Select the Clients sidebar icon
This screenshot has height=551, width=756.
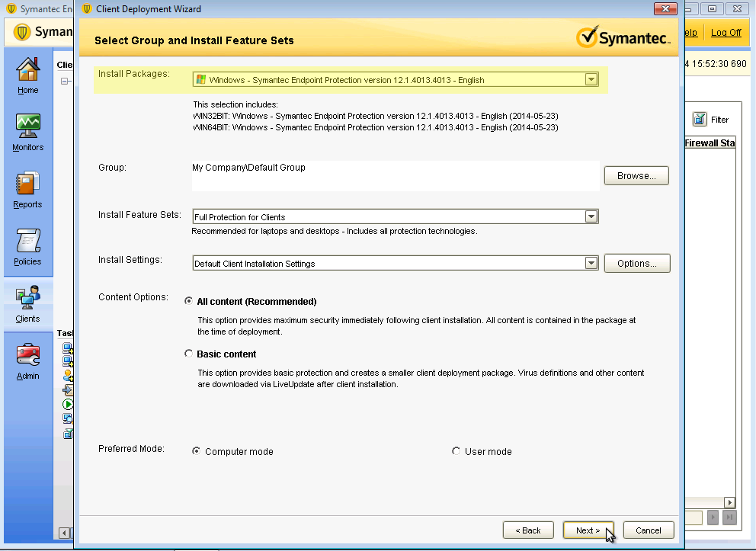[27, 297]
